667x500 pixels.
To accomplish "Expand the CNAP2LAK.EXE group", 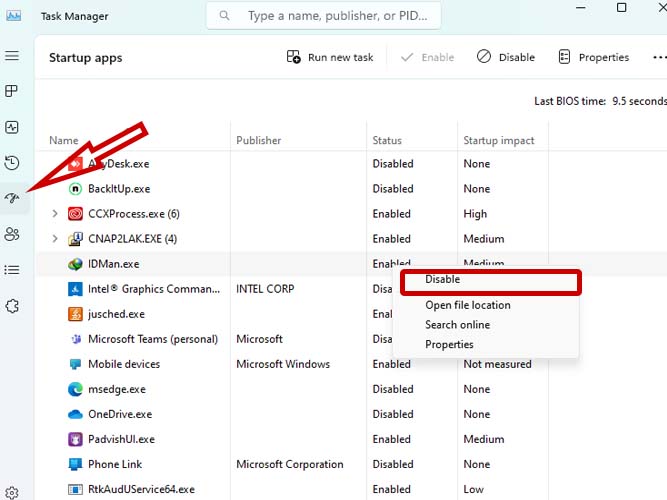I will click(x=55, y=239).
